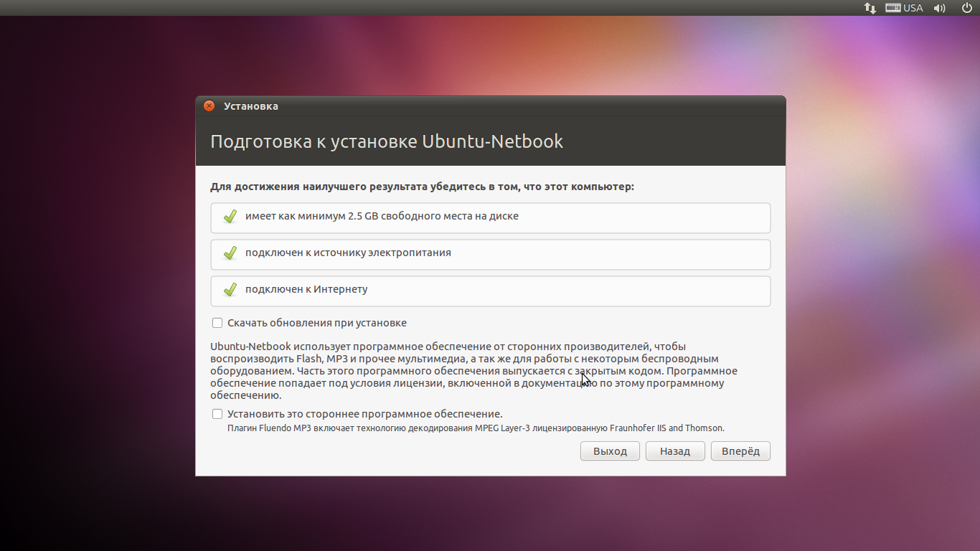The height and width of the screenshot is (551, 980).
Task: Open the power session menu
Action: (966, 8)
